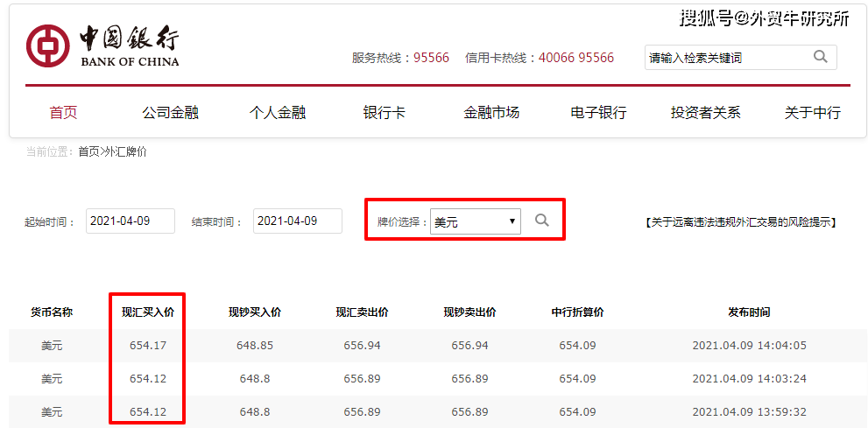Focus the keyword search input box

point(725,58)
